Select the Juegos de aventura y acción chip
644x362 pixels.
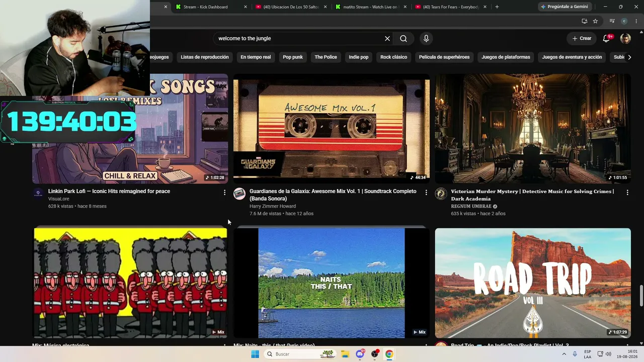pos(572,57)
